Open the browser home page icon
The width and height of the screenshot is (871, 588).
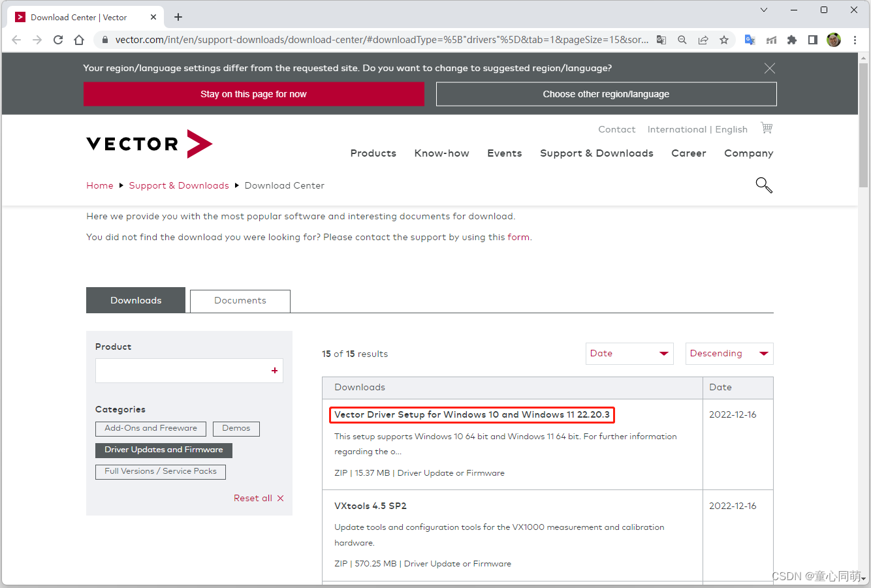tap(79, 40)
